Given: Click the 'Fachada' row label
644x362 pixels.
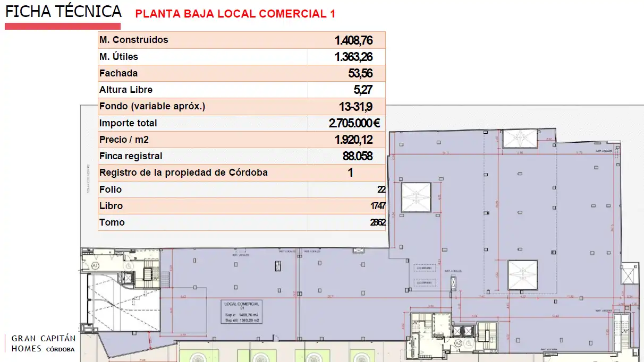Looking at the screenshot, I should (x=118, y=73).
